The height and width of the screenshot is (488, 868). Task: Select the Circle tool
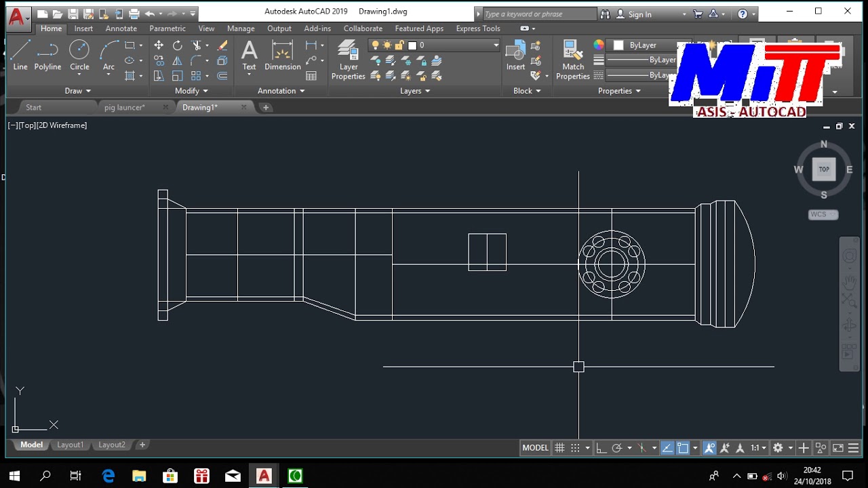[x=79, y=55]
